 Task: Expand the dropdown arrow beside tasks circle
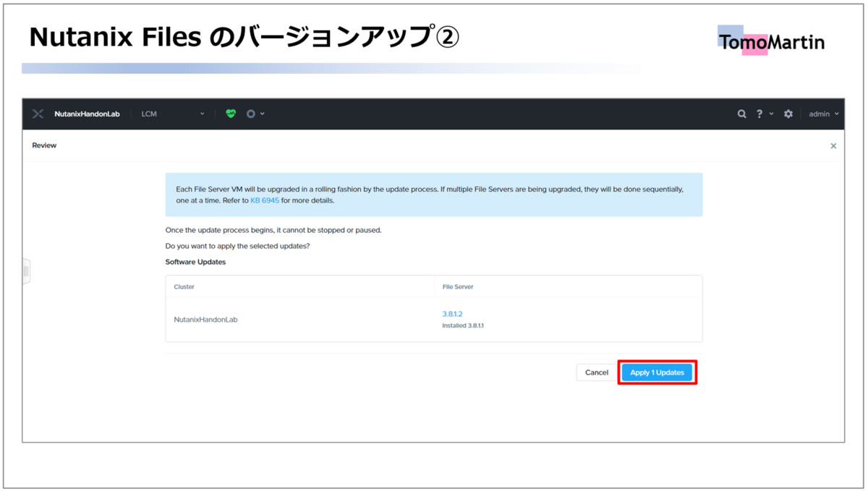(263, 114)
